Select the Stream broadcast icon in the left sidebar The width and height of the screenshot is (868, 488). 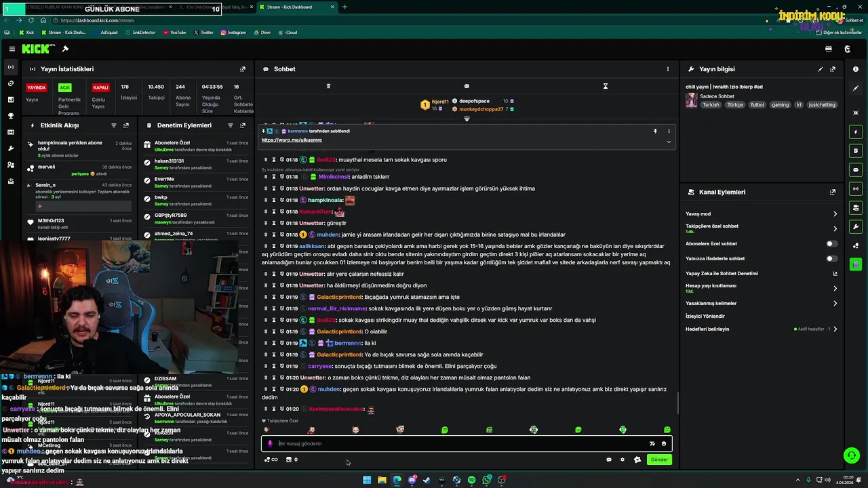click(x=11, y=67)
